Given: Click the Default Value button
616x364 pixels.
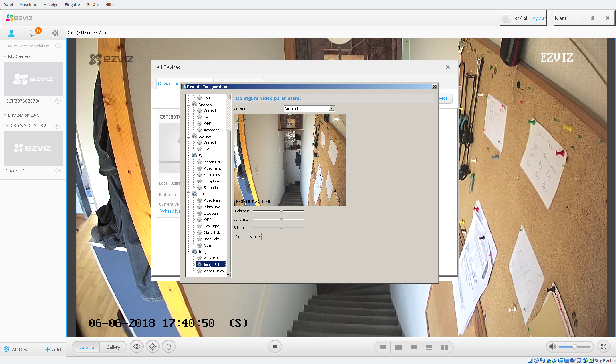Looking at the screenshot, I should coord(247,237).
